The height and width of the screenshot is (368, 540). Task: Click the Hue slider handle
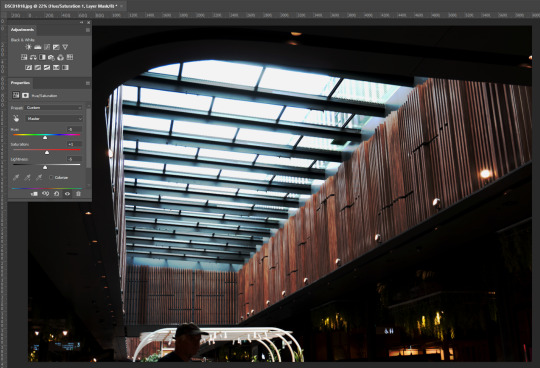pyautogui.click(x=45, y=138)
